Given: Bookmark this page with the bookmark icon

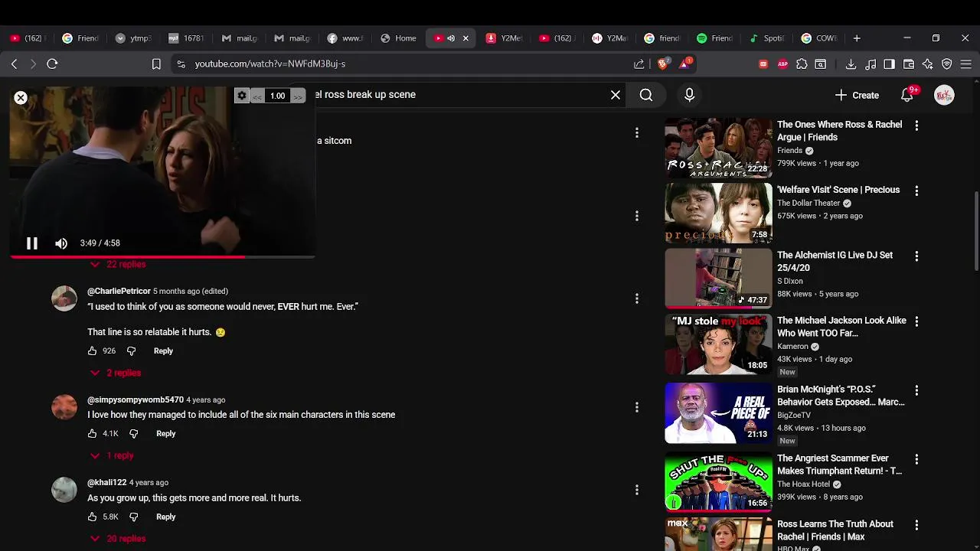Looking at the screenshot, I should (156, 64).
